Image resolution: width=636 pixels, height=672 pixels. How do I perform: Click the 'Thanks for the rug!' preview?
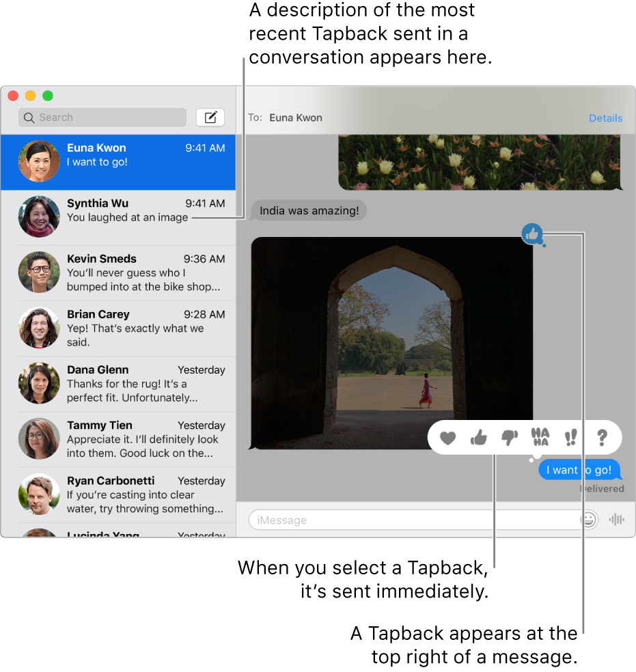pyautogui.click(x=133, y=391)
